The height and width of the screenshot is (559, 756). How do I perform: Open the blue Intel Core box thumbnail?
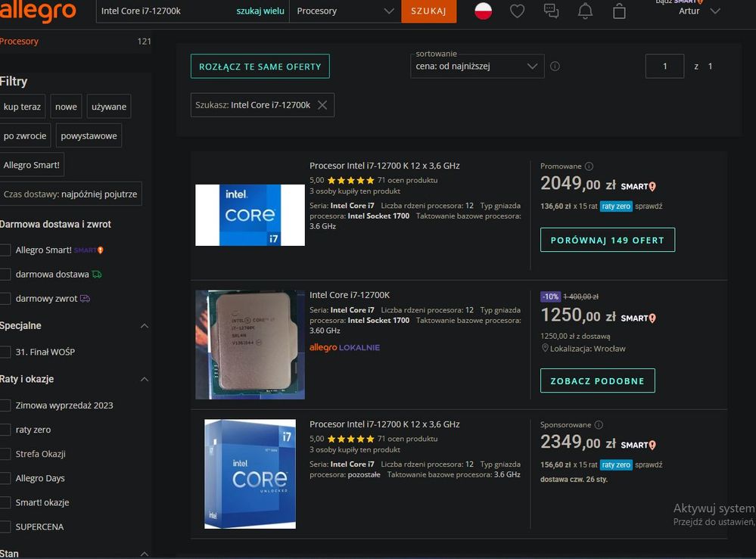click(x=250, y=474)
